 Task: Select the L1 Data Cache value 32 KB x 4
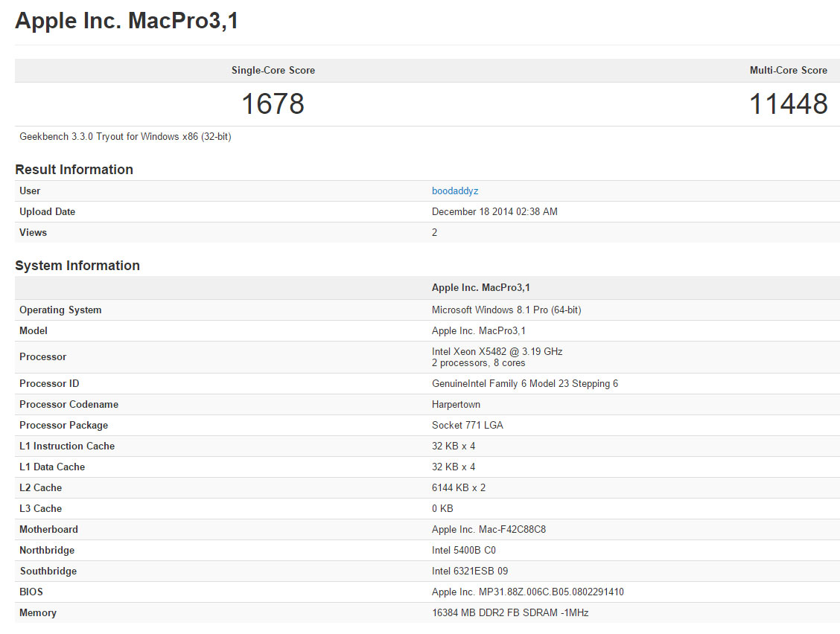tap(454, 467)
